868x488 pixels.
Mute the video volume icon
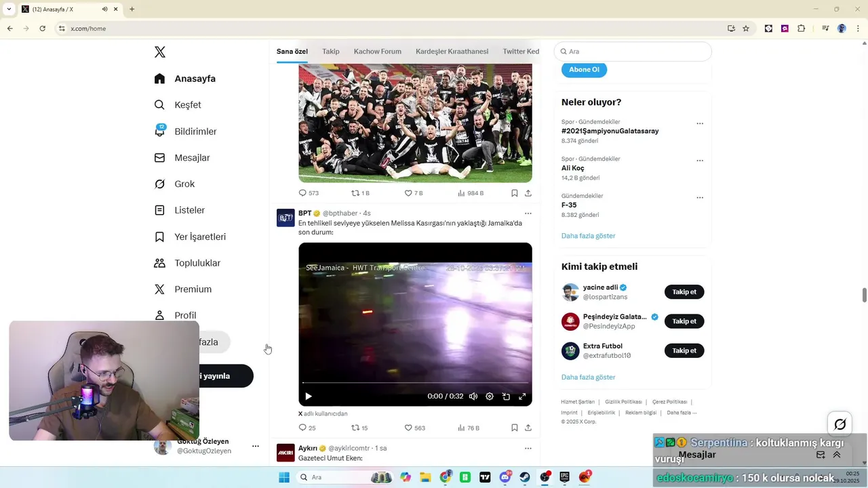pyautogui.click(x=473, y=396)
